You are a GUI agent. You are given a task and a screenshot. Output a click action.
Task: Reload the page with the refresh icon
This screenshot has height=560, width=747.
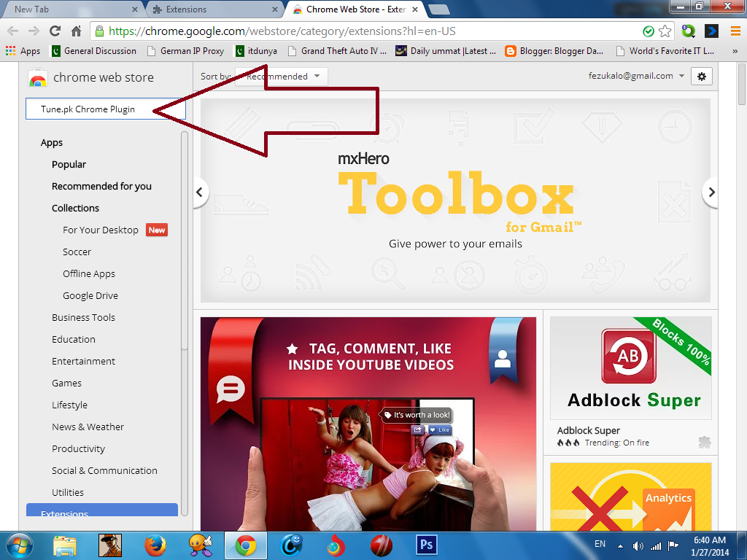(55, 31)
